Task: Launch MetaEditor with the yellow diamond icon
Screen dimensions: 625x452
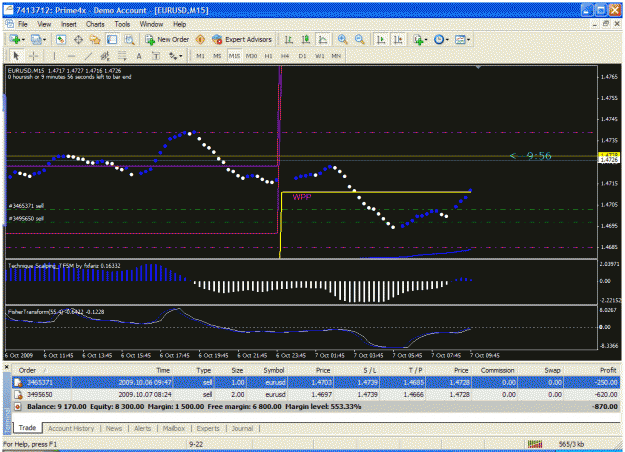Action: point(200,39)
